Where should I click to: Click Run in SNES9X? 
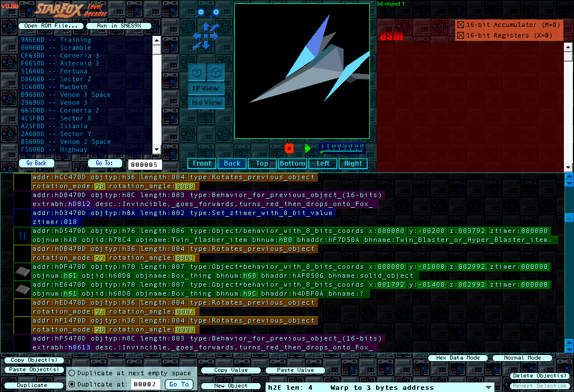coord(119,26)
